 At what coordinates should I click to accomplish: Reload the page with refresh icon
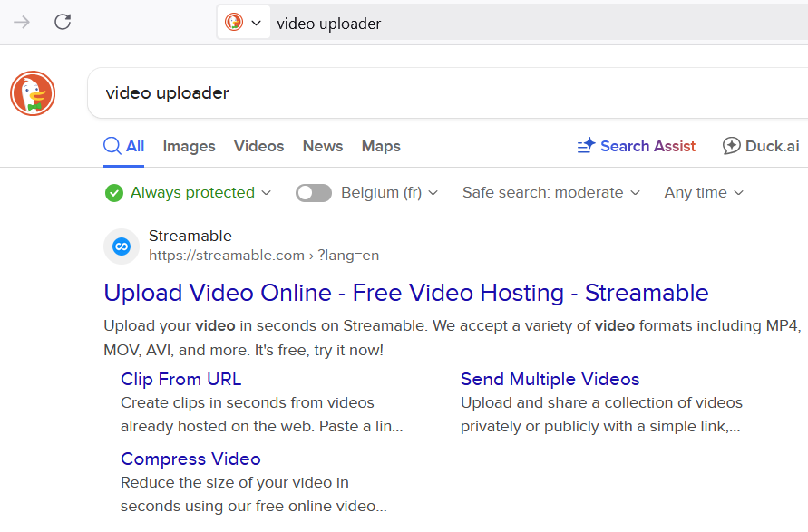[63, 22]
